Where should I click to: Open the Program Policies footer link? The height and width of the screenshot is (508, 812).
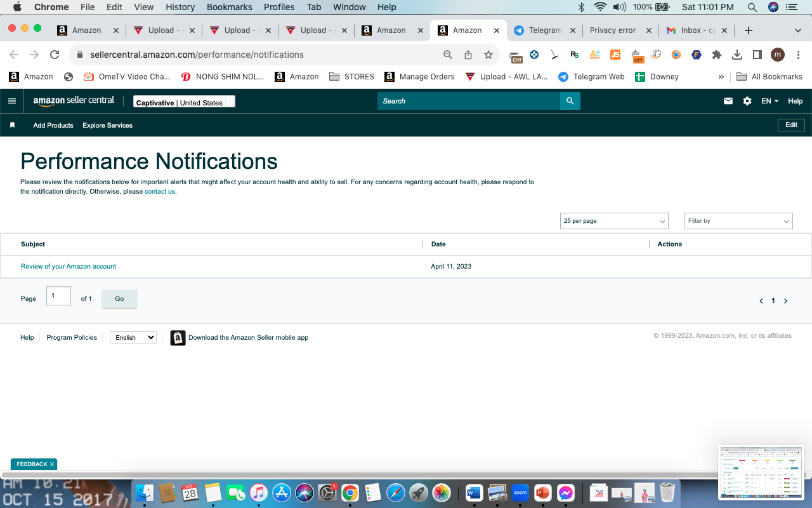pyautogui.click(x=72, y=338)
